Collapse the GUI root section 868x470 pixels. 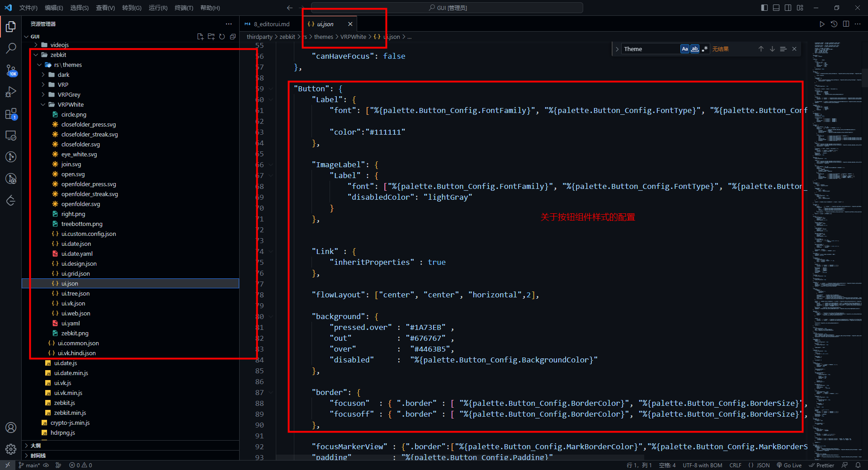coord(26,37)
